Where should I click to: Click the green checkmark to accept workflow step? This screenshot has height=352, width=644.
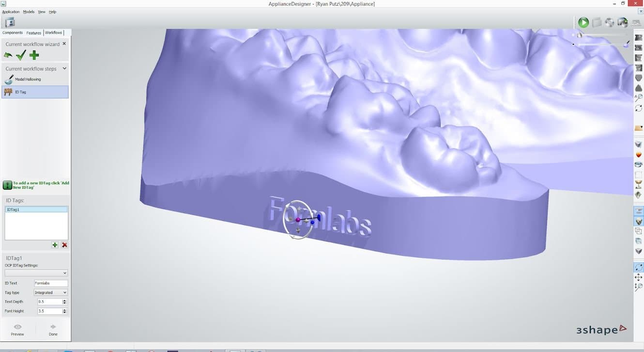tap(21, 55)
